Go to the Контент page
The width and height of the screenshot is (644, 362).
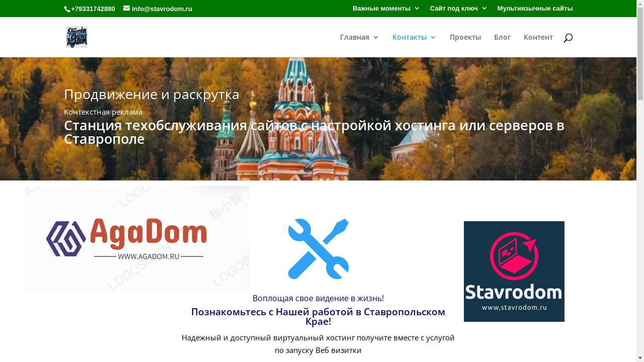point(538,37)
